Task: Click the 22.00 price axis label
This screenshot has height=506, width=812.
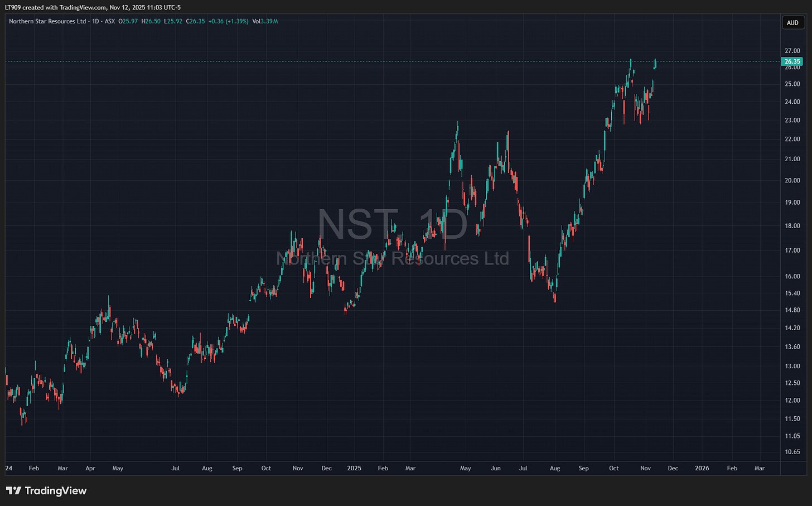Action: pos(792,139)
